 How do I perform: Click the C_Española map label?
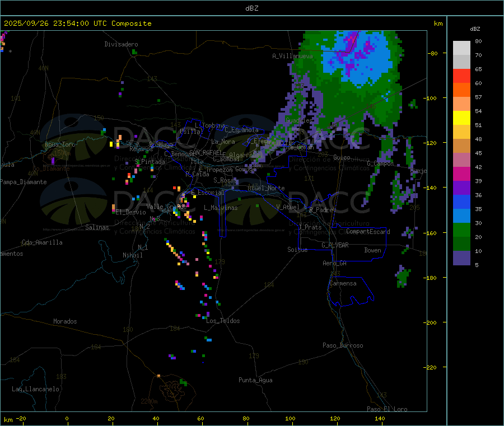pos(241,130)
